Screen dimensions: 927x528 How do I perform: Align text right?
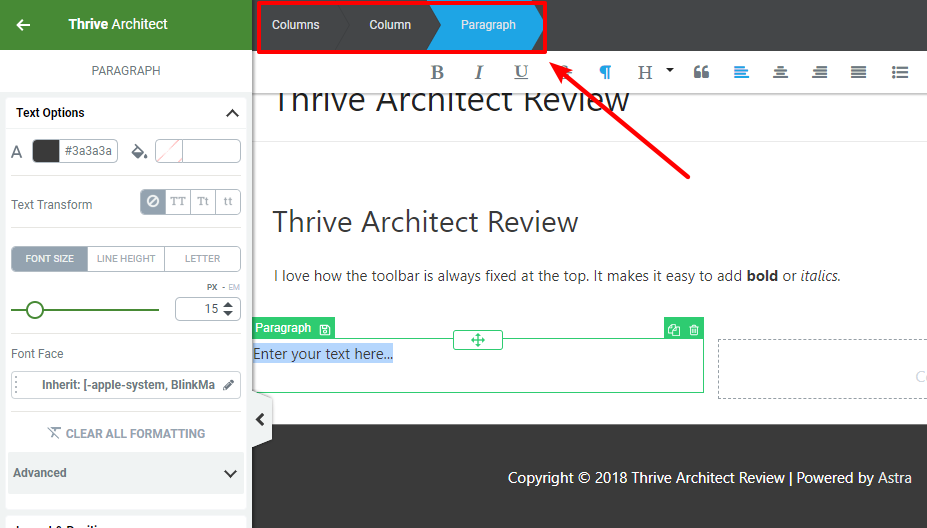click(819, 72)
